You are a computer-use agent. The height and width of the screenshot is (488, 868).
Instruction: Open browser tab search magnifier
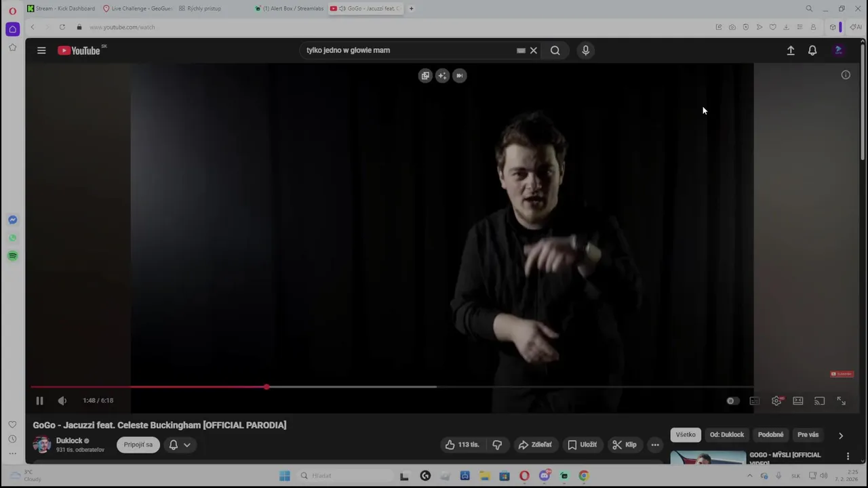(x=809, y=9)
